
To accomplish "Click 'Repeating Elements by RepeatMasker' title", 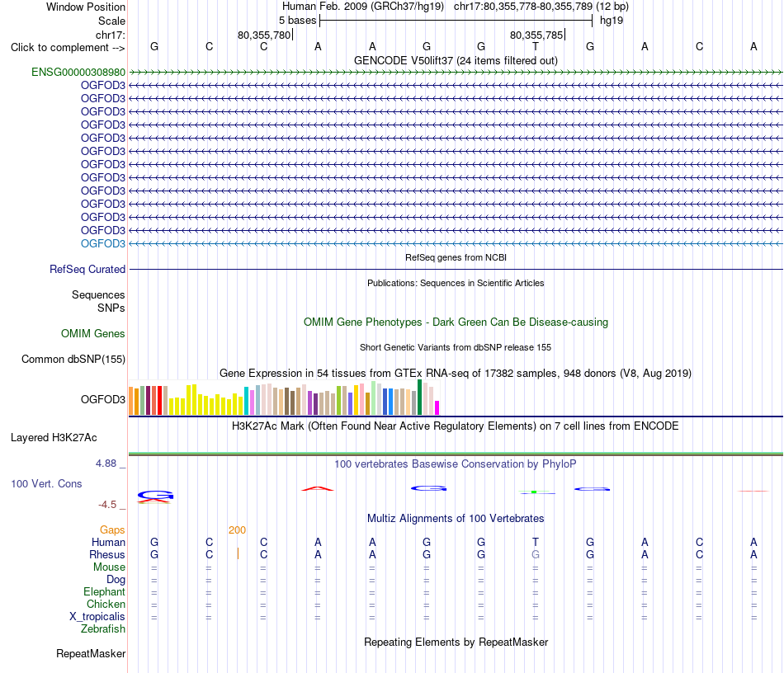I will [x=456, y=642].
